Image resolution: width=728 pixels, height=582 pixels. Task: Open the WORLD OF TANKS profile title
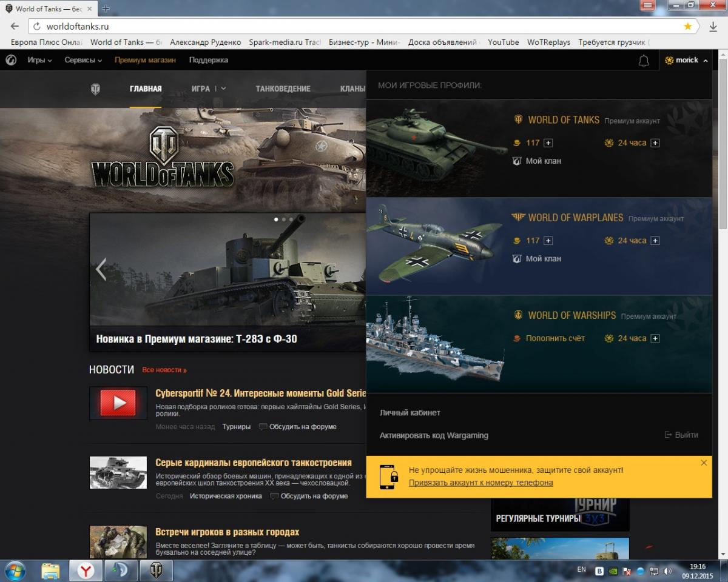564,120
